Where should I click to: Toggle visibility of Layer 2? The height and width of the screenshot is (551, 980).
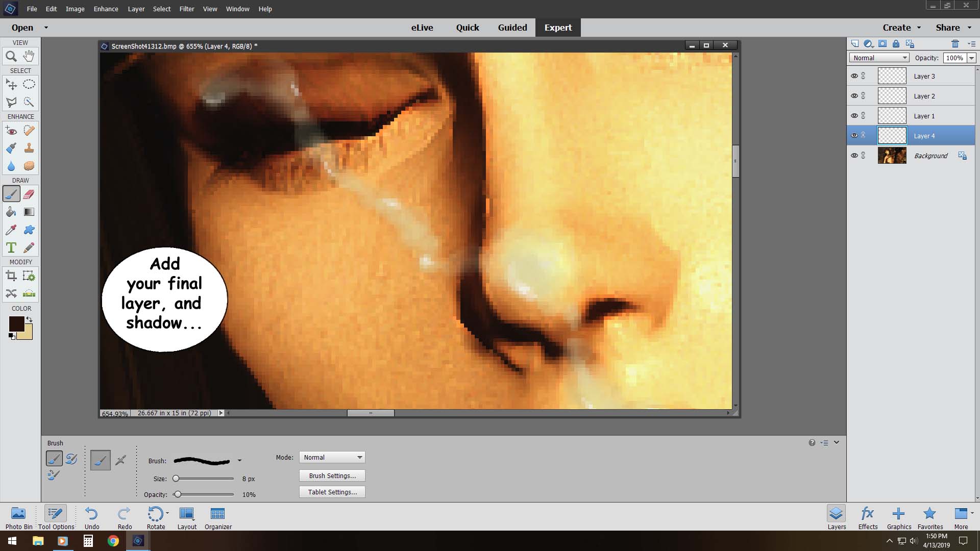854,95
